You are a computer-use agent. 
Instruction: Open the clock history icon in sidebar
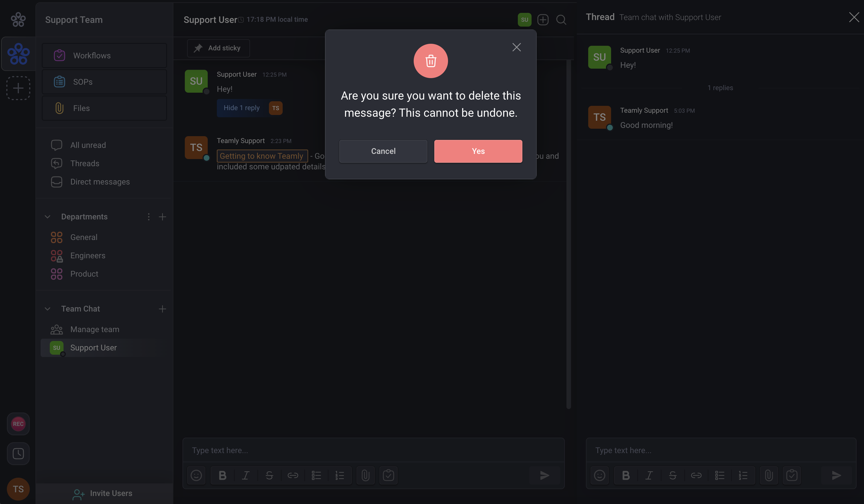pos(18,454)
